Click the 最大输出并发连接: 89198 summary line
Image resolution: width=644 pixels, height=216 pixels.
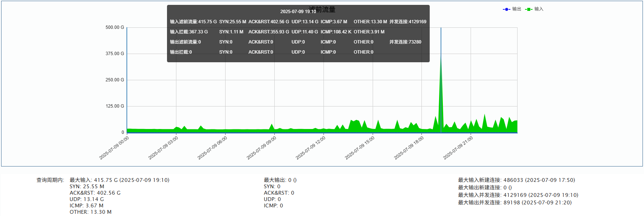pos(515,202)
